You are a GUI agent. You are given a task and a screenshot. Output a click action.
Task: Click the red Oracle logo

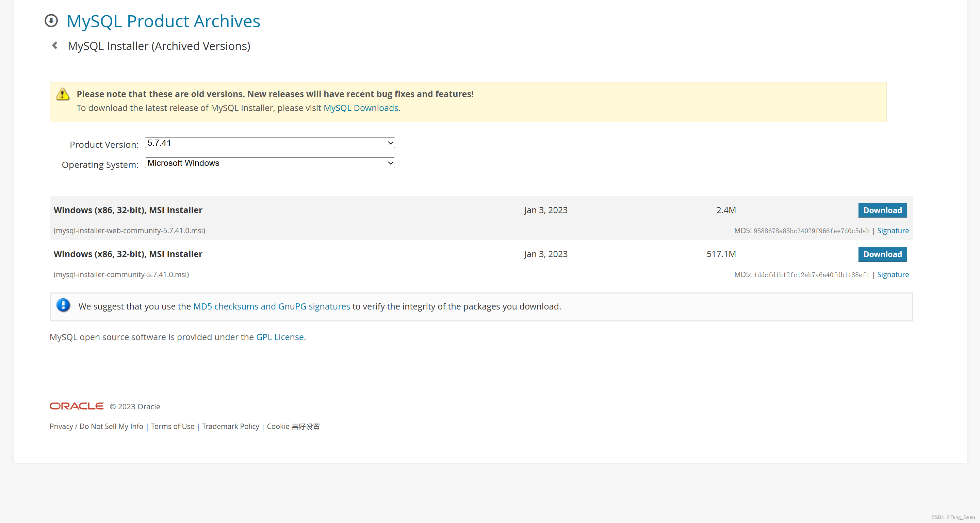coord(77,406)
